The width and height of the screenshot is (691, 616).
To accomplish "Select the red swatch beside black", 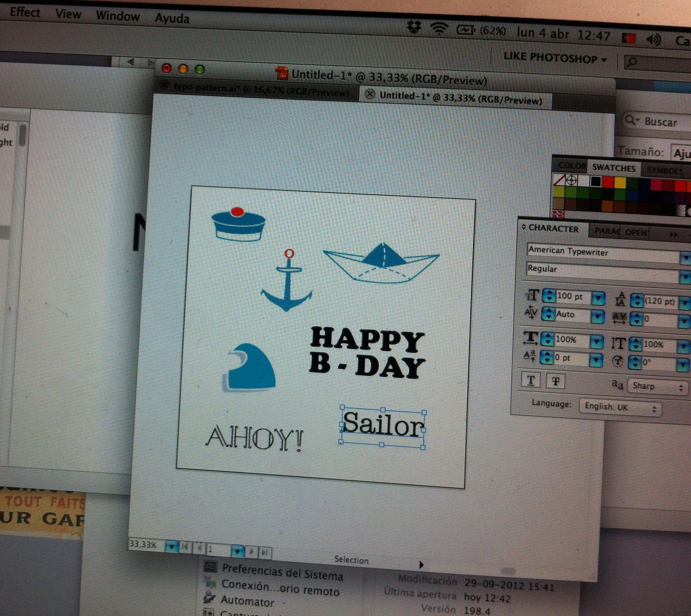I will [x=608, y=182].
